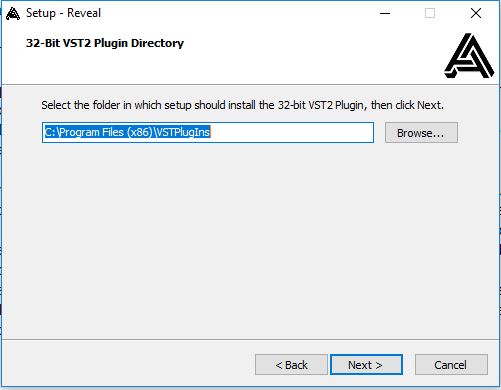Click the "32-Bit VST2 Plugin Directory" heading
The image size is (501, 390).
105,43
